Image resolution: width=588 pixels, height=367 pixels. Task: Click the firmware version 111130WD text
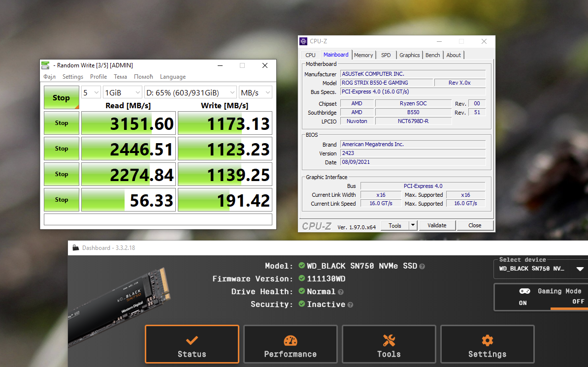(x=326, y=278)
